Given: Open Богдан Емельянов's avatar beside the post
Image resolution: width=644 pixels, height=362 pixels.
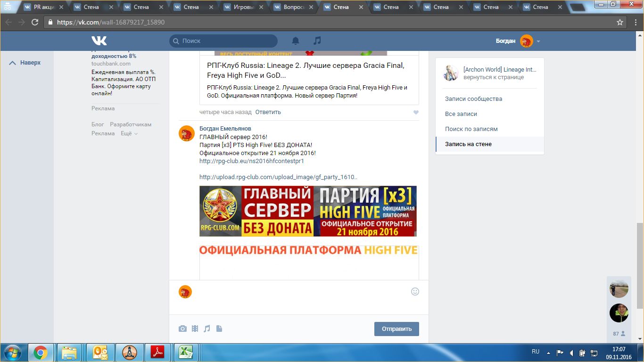Looking at the screenshot, I should 187,133.
